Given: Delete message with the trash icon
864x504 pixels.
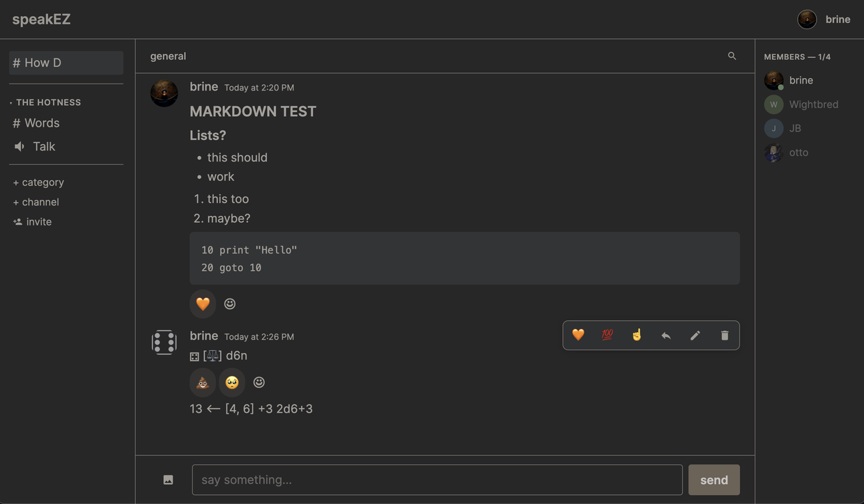Looking at the screenshot, I should pos(725,336).
